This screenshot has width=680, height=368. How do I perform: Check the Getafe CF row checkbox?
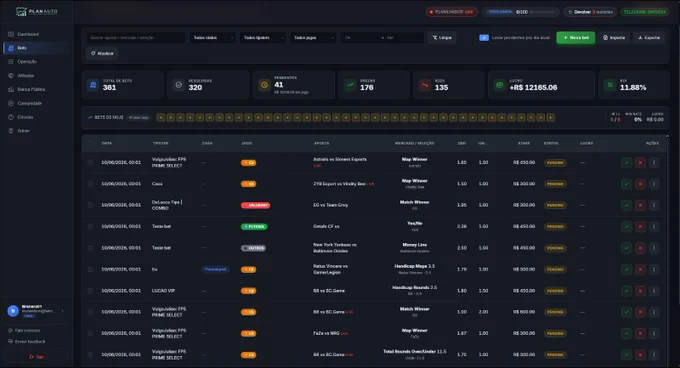pos(90,226)
